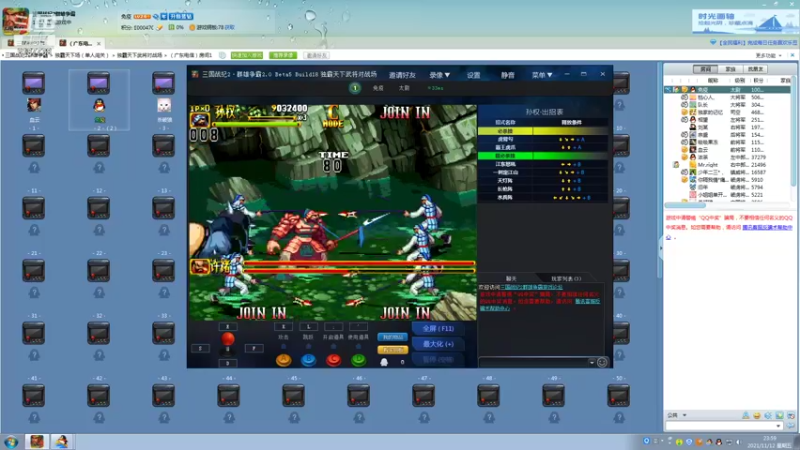800x450 pixels.
Task: Open the blue link in right panel notice
Action: (x=767, y=228)
